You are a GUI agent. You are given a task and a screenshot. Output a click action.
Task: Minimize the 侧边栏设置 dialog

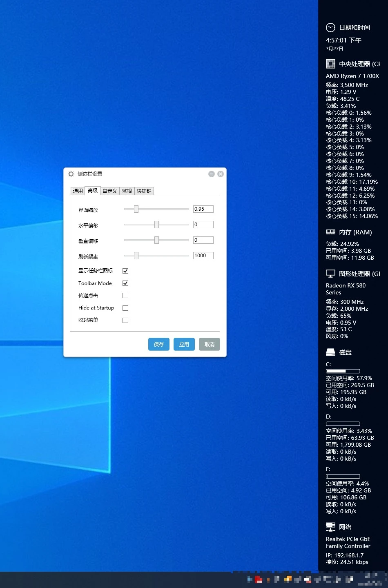(x=212, y=174)
